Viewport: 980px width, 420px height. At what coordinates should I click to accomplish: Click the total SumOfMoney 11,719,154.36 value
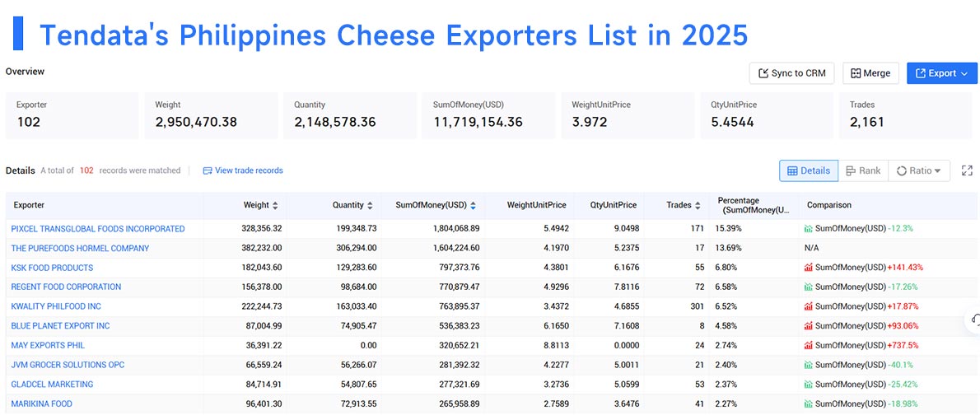[x=478, y=122]
